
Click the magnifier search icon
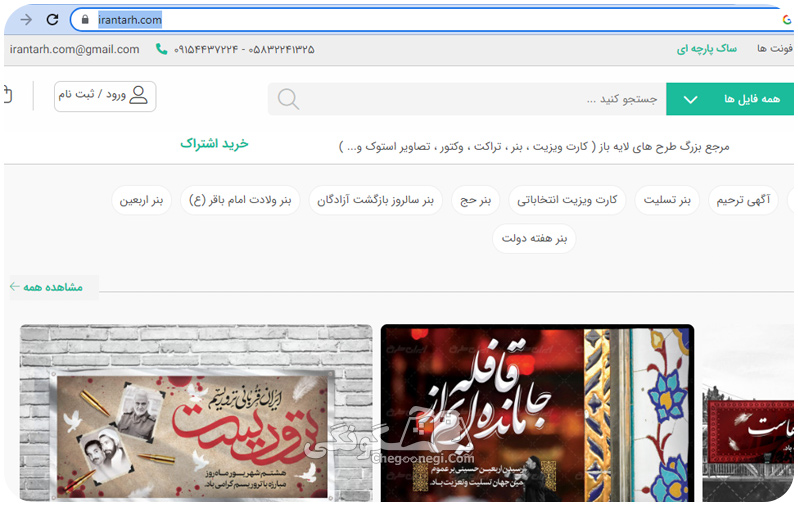coord(288,99)
